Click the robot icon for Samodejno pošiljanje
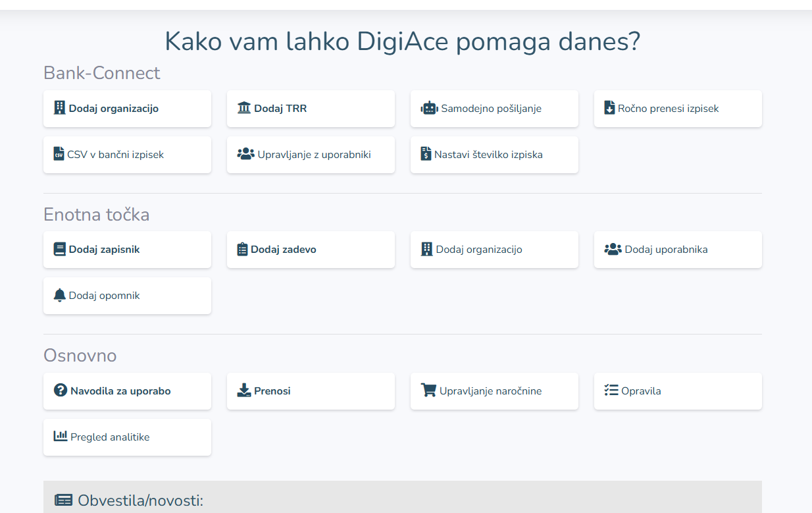The image size is (812, 513). click(x=429, y=109)
